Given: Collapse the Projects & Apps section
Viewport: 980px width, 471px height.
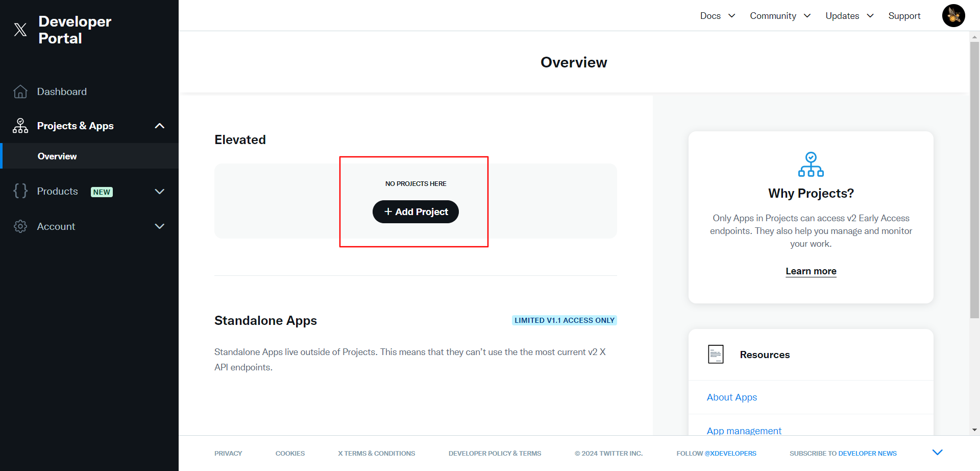Looking at the screenshot, I should (159, 126).
